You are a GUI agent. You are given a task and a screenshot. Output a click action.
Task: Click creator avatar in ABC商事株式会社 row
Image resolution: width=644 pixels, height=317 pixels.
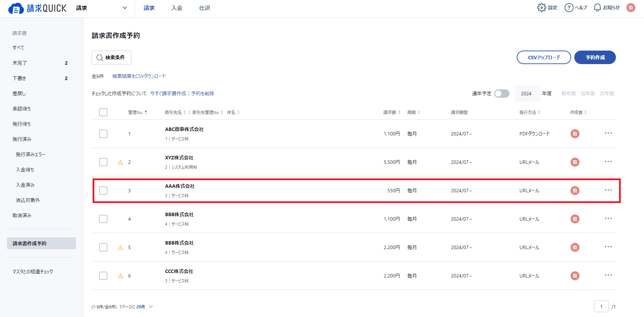(x=575, y=134)
